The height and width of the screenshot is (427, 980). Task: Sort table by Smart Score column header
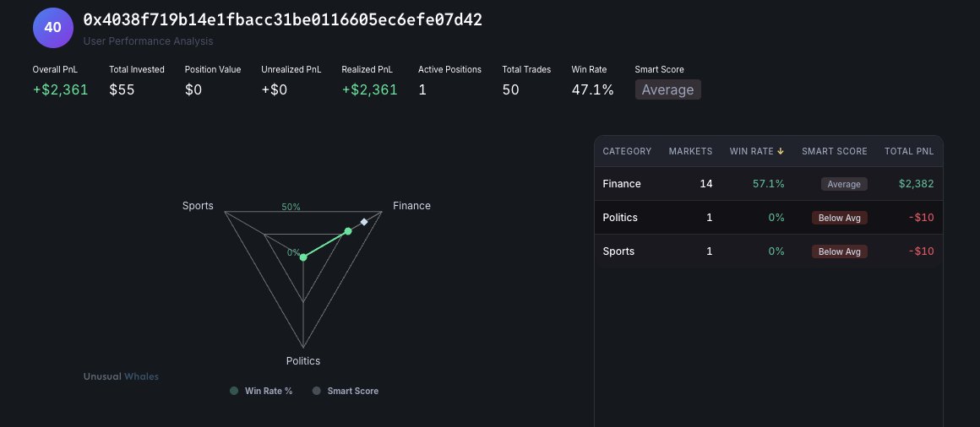[x=834, y=151]
